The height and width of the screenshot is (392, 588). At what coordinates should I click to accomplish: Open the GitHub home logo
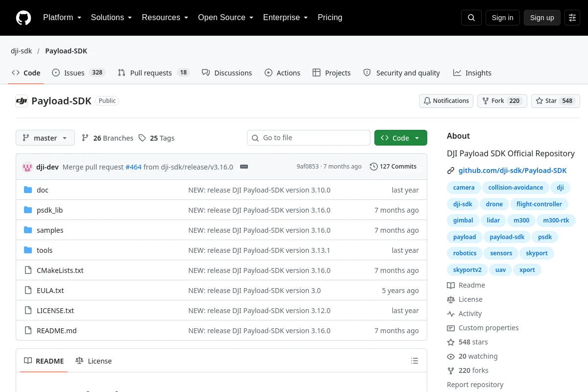[24, 18]
